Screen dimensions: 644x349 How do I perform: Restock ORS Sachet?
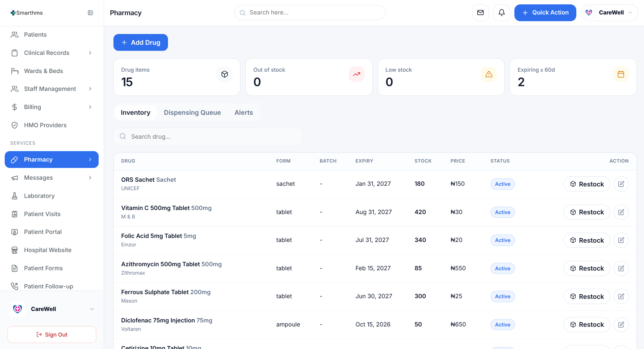pyautogui.click(x=587, y=184)
